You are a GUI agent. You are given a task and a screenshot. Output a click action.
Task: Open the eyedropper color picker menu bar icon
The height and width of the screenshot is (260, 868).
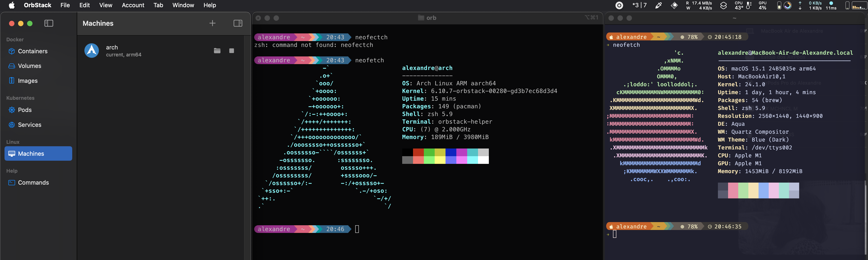pyautogui.click(x=658, y=5)
